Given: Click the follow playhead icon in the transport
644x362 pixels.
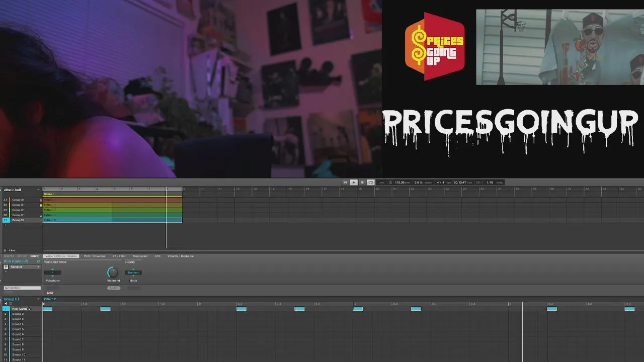Looking at the screenshot, I should pyautogui.click(x=478, y=183).
